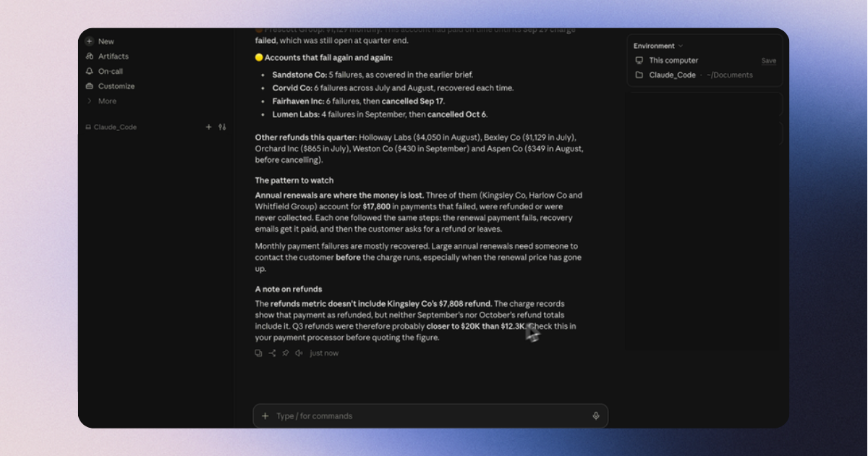Start a new chat with the New button
Image resolution: width=868 pixels, height=456 pixels.
click(x=99, y=41)
